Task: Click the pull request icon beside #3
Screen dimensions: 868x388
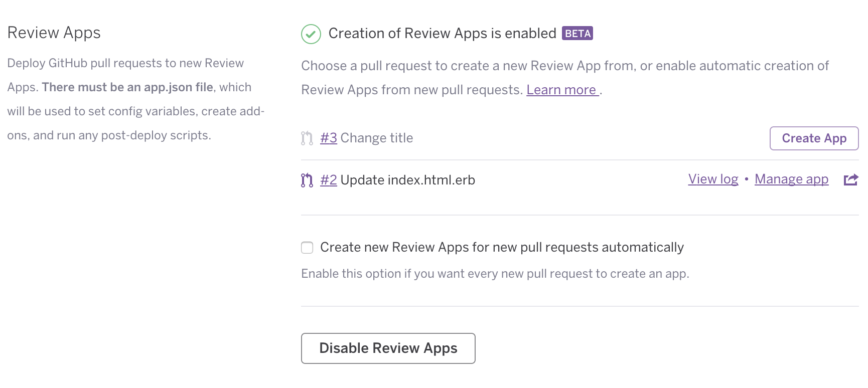Action: click(x=307, y=138)
